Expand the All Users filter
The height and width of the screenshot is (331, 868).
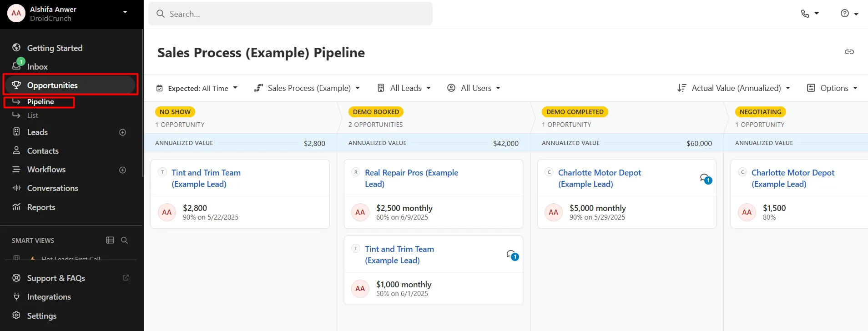[474, 88]
